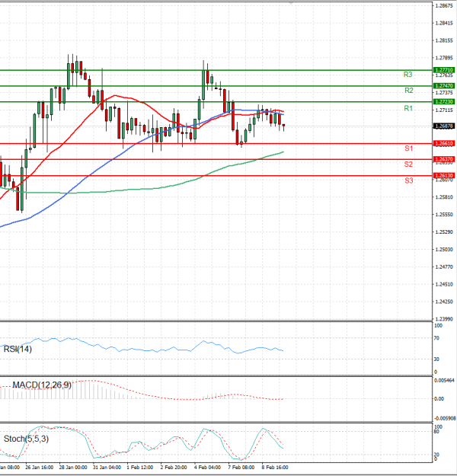The height and width of the screenshot is (476, 457).
Task: Click the 1.23990 price axis value
Action: point(444,319)
